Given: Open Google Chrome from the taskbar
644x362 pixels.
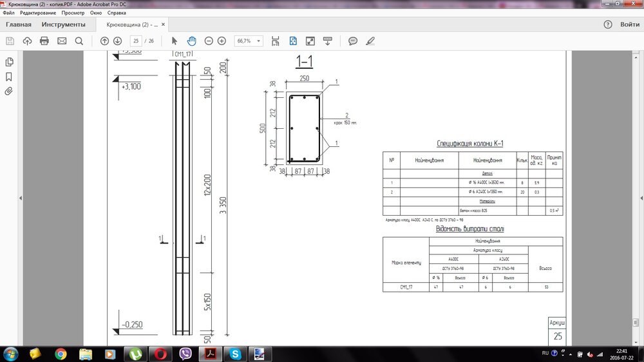Looking at the screenshot, I should click(x=61, y=354).
